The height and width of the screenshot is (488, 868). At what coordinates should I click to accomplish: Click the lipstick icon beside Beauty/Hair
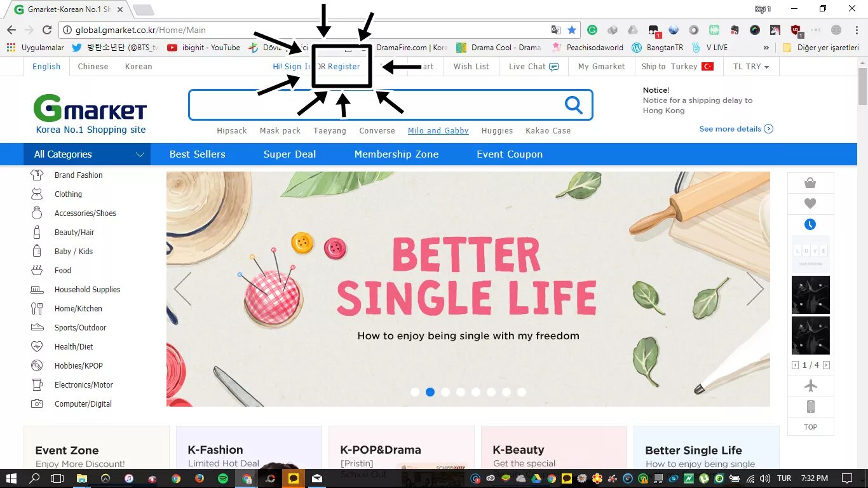[37, 232]
